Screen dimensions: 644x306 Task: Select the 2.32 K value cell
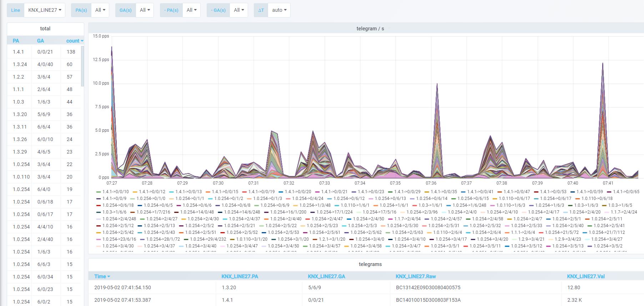click(x=574, y=300)
